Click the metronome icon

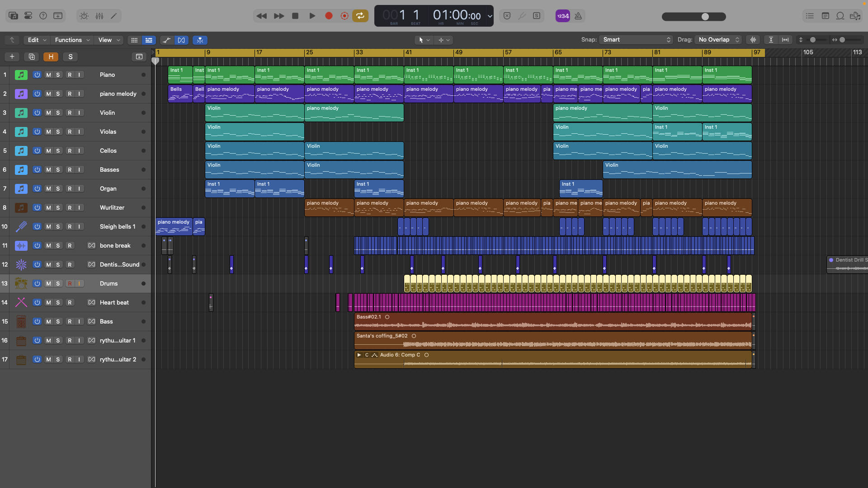(x=578, y=16)
